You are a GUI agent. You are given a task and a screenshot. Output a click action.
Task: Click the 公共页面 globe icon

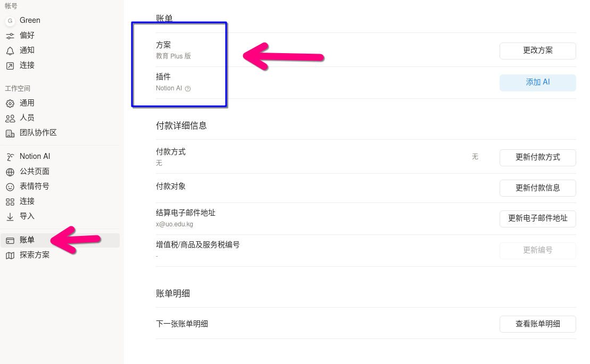click(10, 172)
